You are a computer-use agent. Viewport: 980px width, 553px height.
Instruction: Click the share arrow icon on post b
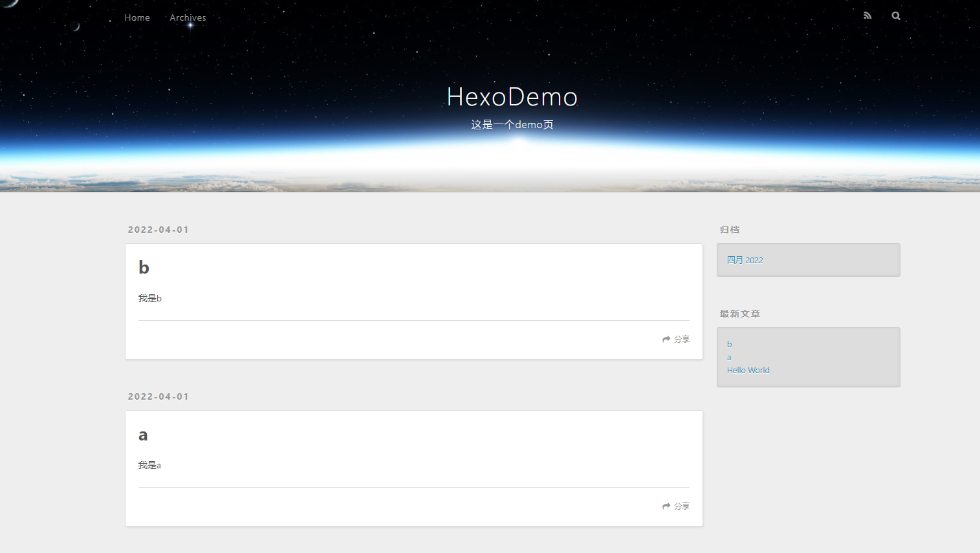click(x=666, y=338)
